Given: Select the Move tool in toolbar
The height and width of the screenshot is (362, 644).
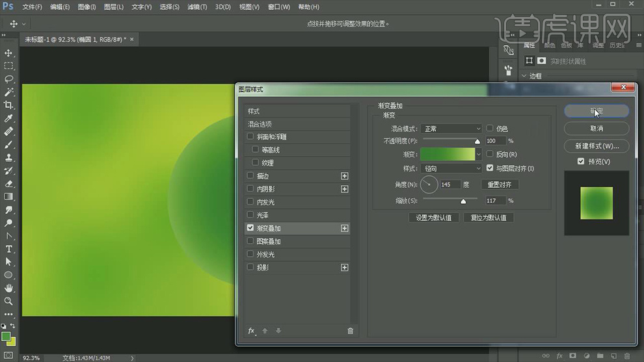Looking at the screenshot, I should 8,53.
